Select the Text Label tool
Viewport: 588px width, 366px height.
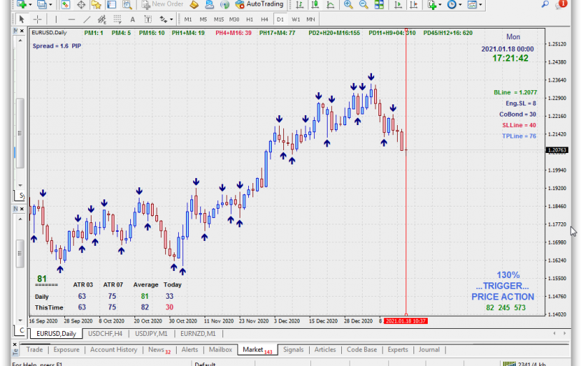pos(148,19)
